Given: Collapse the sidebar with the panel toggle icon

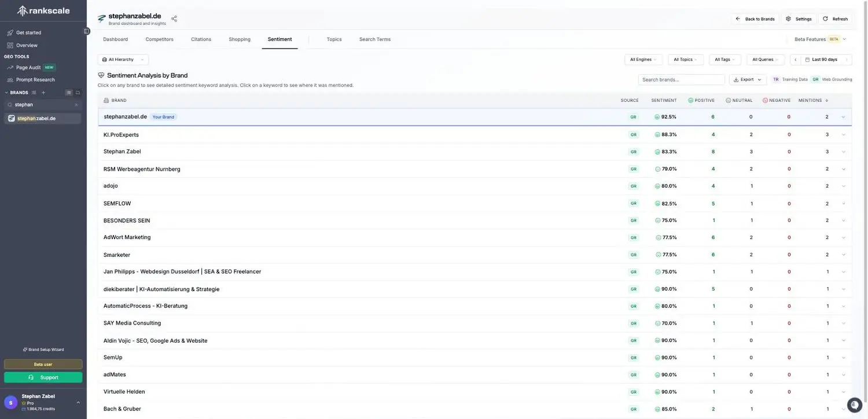Looking at the screenshot, I should click(87, 31).
